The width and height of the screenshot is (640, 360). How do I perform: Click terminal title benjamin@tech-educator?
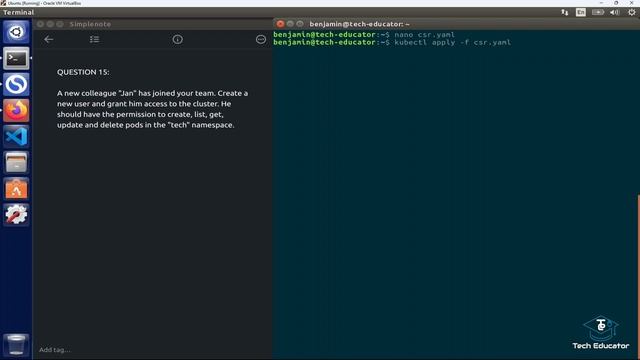point(359,24)
